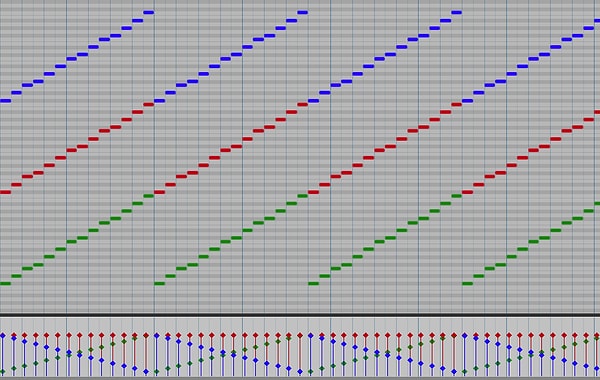Select the lowest red note starting the second run
The height and width of the screenshot is (380, 600).
pyautogui.click(x=160, y=192)
